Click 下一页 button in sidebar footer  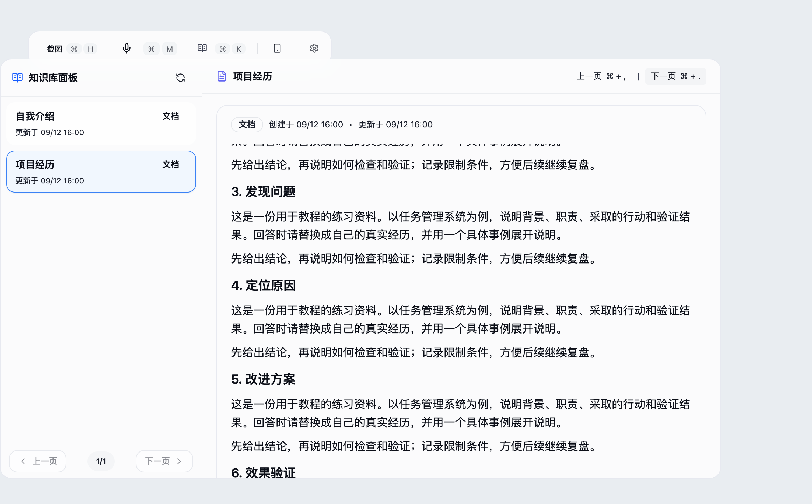(x=164, y=461)
